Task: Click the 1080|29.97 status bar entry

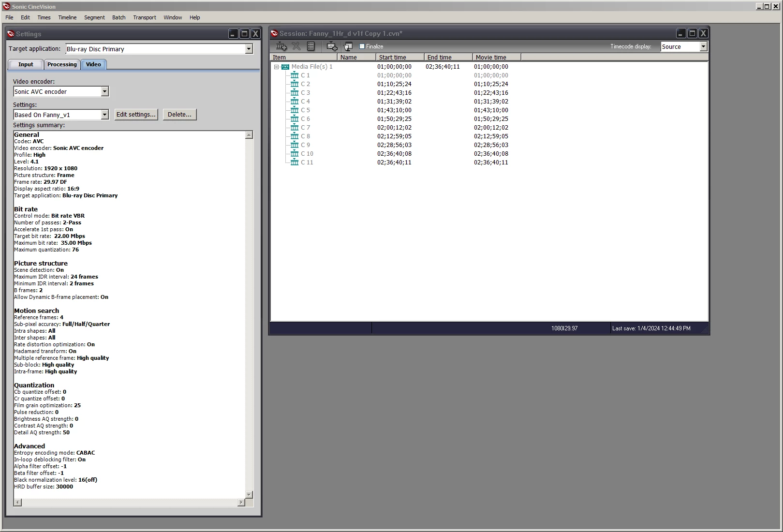Action: click(x=564, y=328)
